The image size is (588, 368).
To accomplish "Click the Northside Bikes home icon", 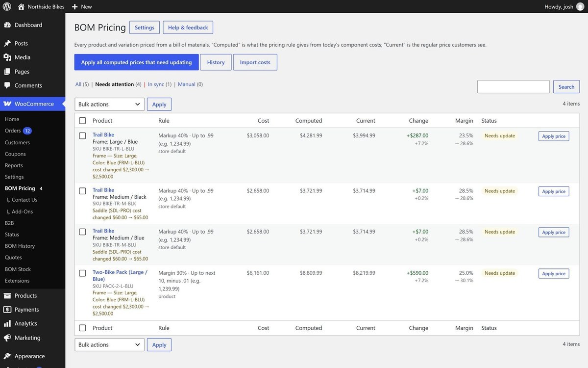I will pyautogui.click(x=21, y=6).
